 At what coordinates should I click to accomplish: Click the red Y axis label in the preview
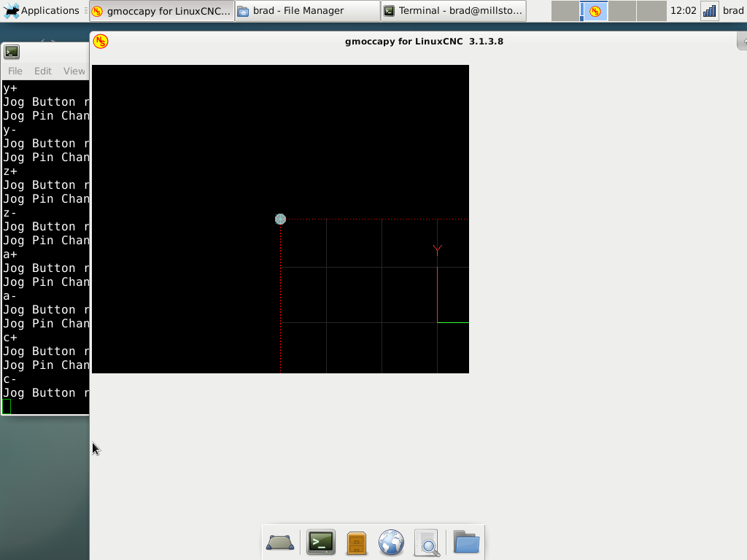click(438, 249)
